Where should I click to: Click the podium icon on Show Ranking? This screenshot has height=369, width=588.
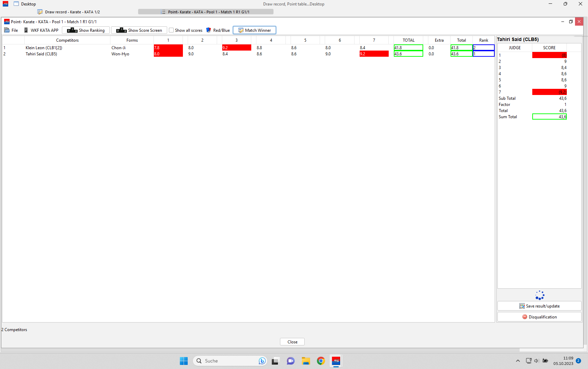pyautogui.click(x=72, y=30)
